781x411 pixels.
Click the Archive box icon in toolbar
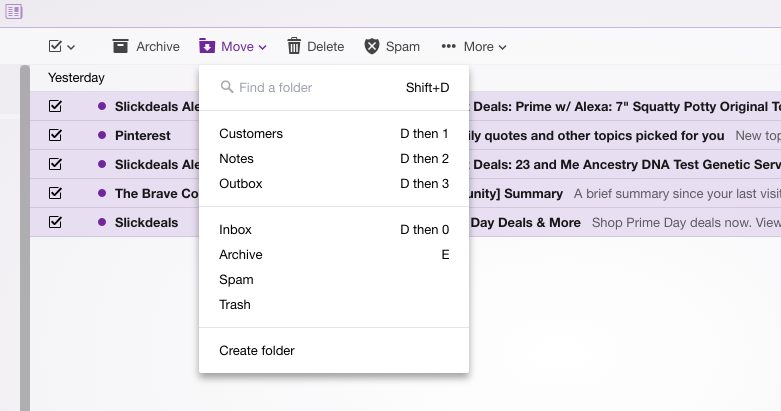(121, 46)
